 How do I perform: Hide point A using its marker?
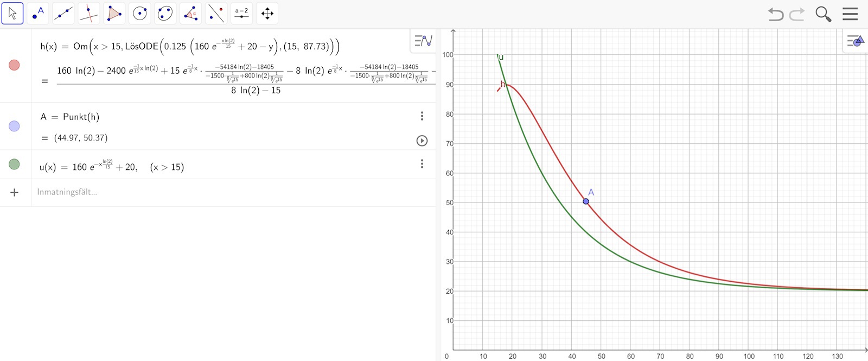coord(15,126)
